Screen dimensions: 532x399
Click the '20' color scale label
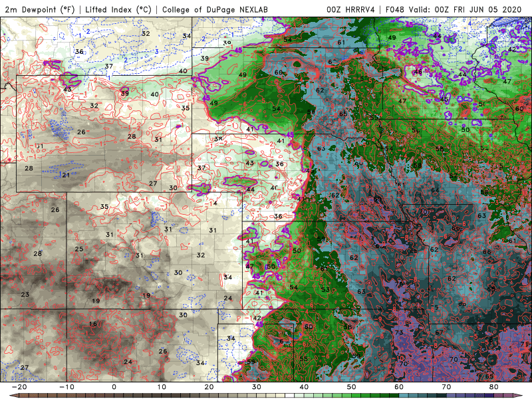tap(209, 387)
